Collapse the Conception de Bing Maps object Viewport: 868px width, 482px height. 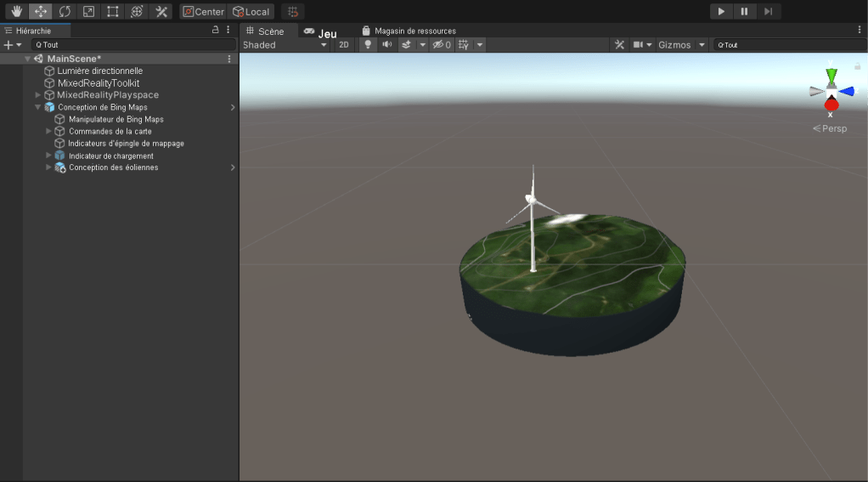[37, 108]
